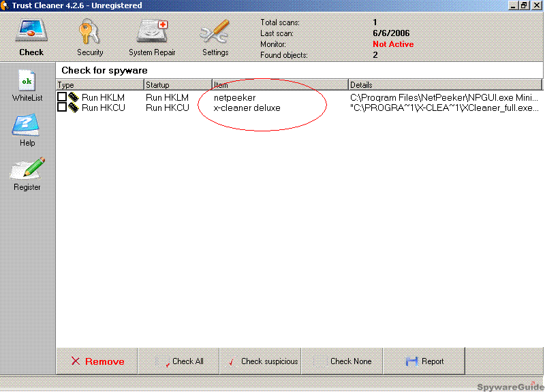Click the Run HKLM type cell
Viewport: 545px width, 392px height.
pyautogui.click(x=103, y=97)
